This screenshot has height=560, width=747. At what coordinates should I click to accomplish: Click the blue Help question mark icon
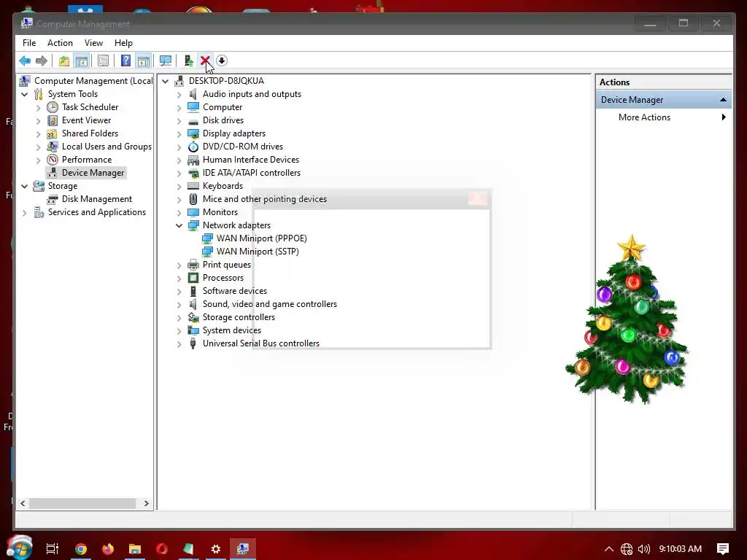(125, 61)
